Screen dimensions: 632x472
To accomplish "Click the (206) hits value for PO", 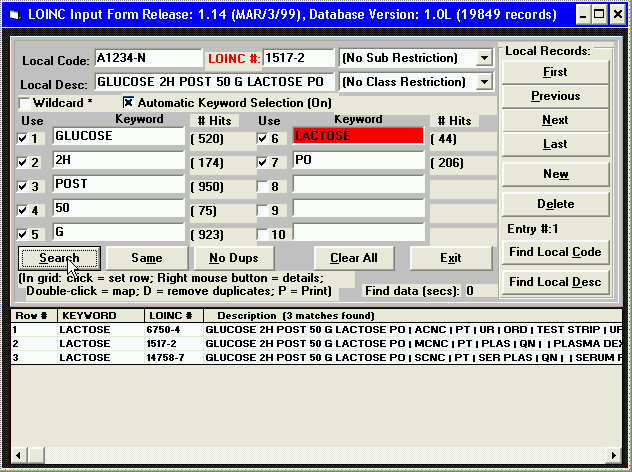I will point(447,163).
